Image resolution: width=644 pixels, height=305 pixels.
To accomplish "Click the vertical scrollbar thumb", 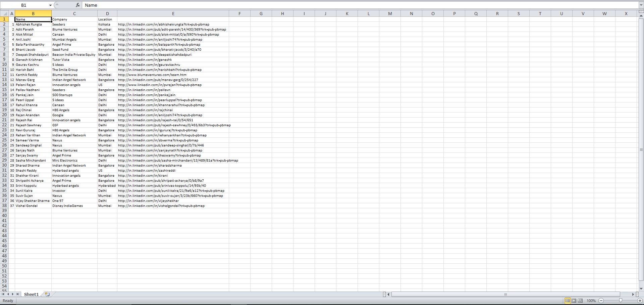I will (x=641, y=149).
